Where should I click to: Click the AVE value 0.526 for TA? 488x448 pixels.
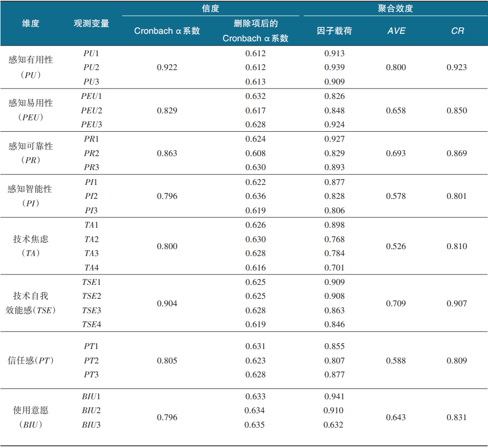pos(396,246)
